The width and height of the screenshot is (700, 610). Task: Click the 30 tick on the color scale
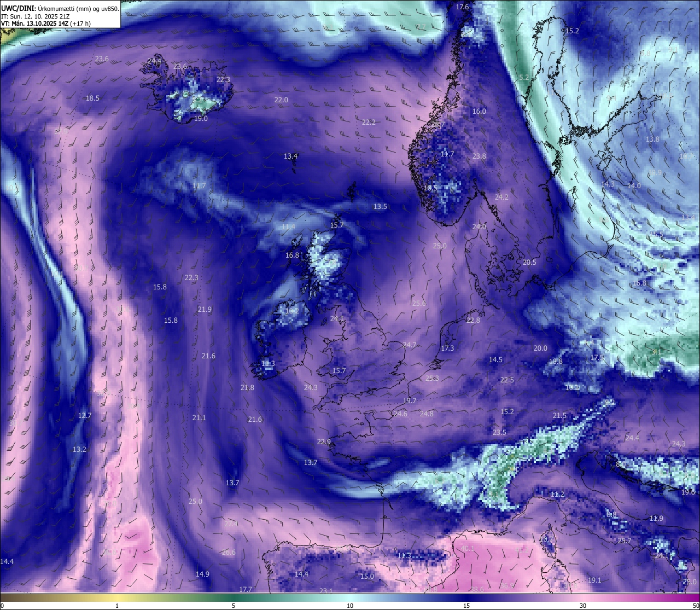(x=583, y=606)
